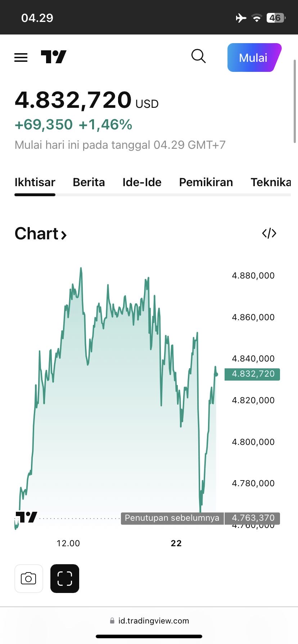Screen dimensions: 298x644
Task: Switch to the Berita tab
Action: point(89,182)
